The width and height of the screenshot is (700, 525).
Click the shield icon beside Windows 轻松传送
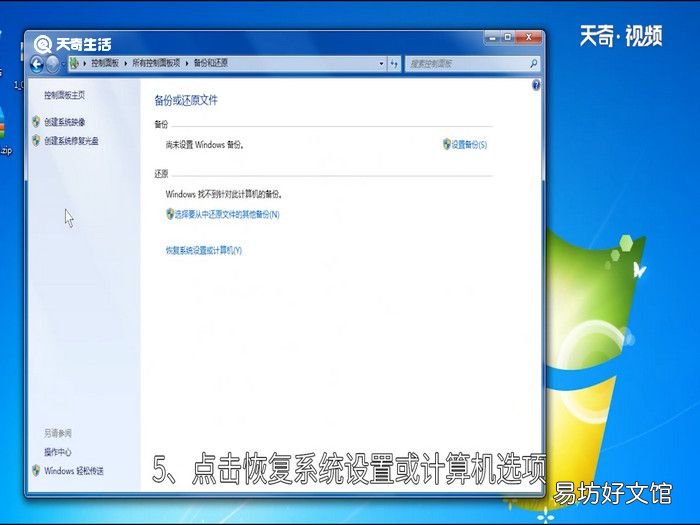pos(36,470)
